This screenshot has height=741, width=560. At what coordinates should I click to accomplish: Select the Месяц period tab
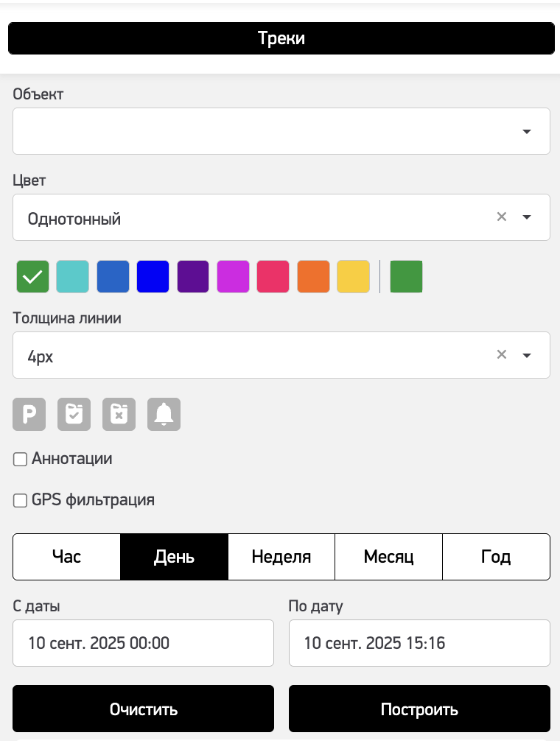[x=388, y=557]
